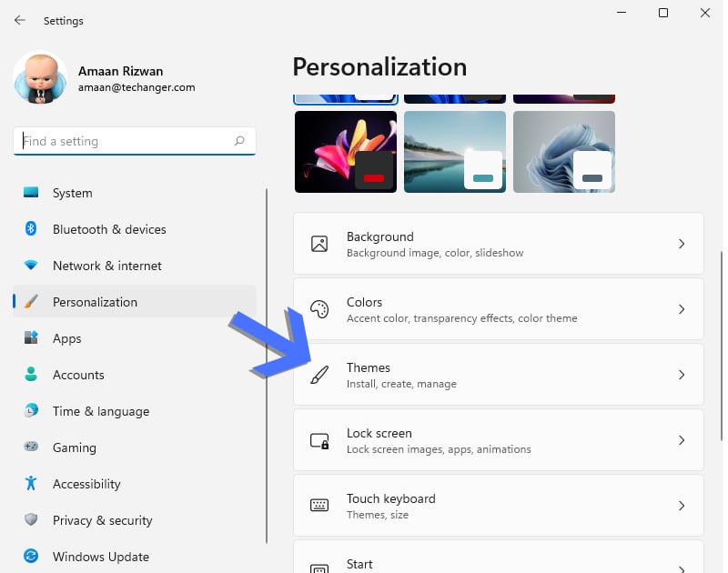Click the System monitor icon in sidebar
Image resolution: width=728 pixels, height=573 pixels.
tap(31, 193)
